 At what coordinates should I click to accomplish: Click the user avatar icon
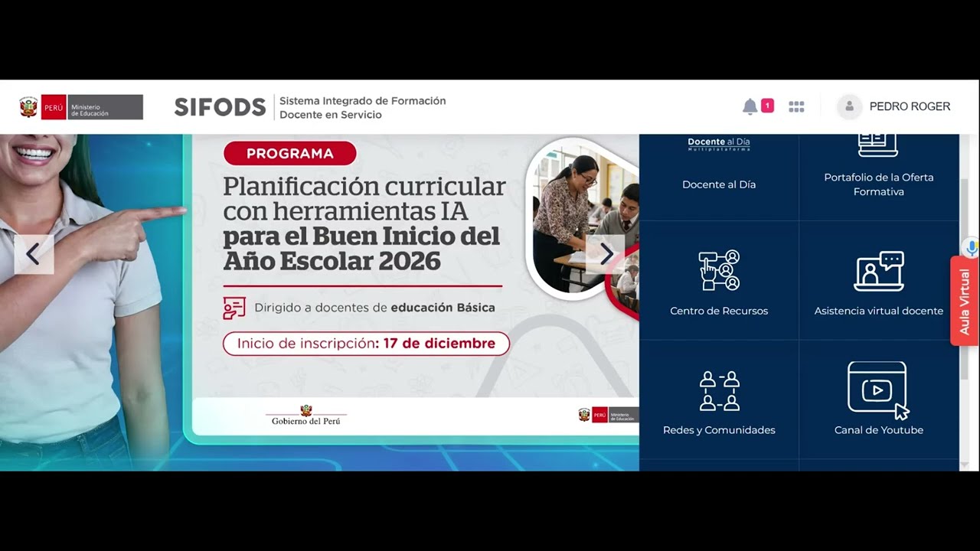click(x=849, y=107)
